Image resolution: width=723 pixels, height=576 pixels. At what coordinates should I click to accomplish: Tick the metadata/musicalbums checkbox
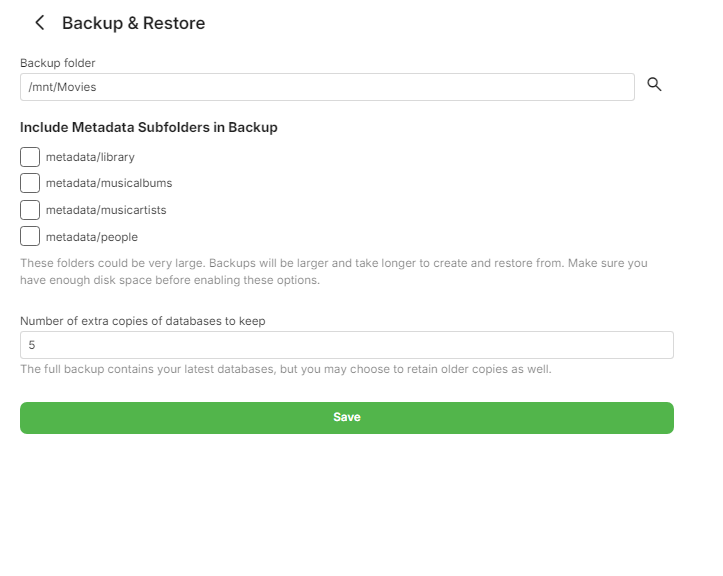30,183
